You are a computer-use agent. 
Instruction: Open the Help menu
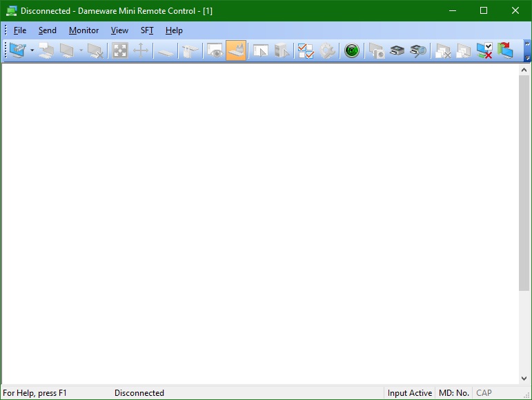click(x=174, y=30)
